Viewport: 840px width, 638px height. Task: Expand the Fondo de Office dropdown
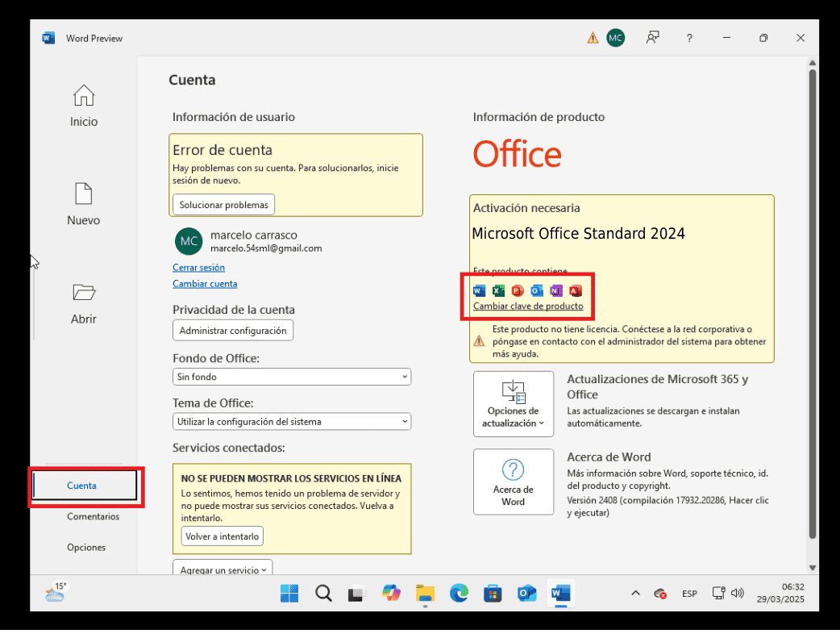[x=292, y=377]
